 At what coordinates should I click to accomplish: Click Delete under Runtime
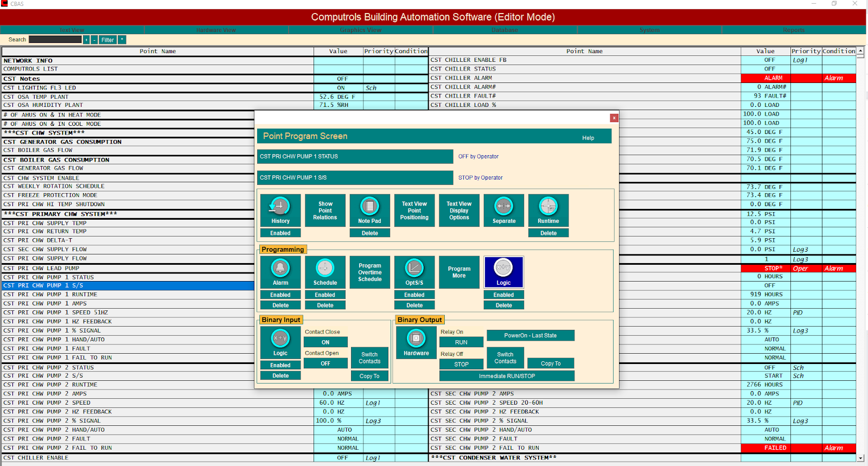[x=548, y=233]
